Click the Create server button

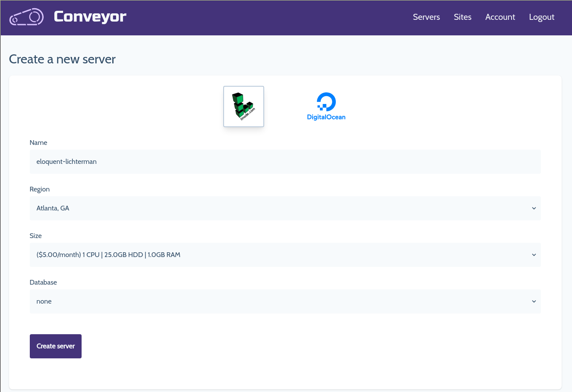point(56,346)
